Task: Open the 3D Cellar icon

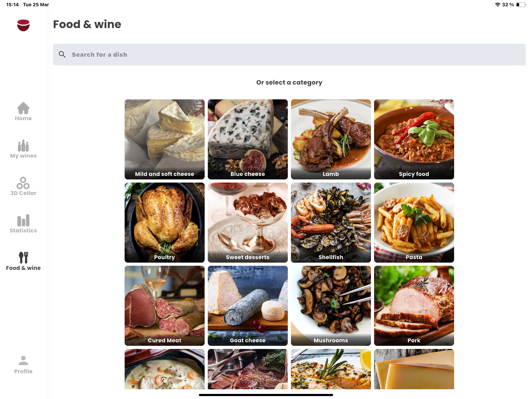Action: 23,183
